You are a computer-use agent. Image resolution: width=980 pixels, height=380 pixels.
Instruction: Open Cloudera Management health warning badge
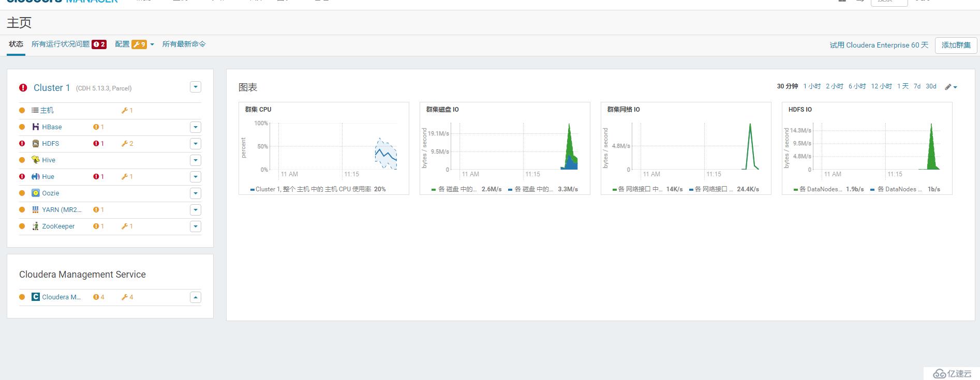pos(99,297)
